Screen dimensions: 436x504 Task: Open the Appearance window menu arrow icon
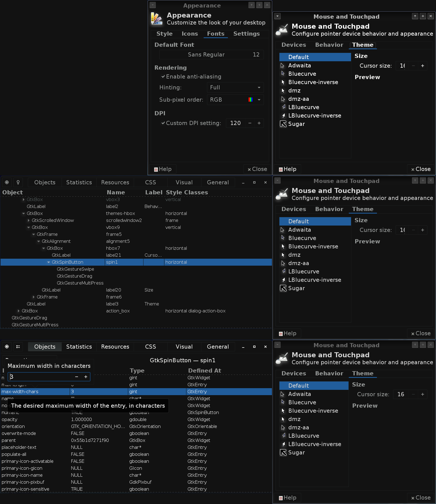pyautogui.click(x=153, y=5)
